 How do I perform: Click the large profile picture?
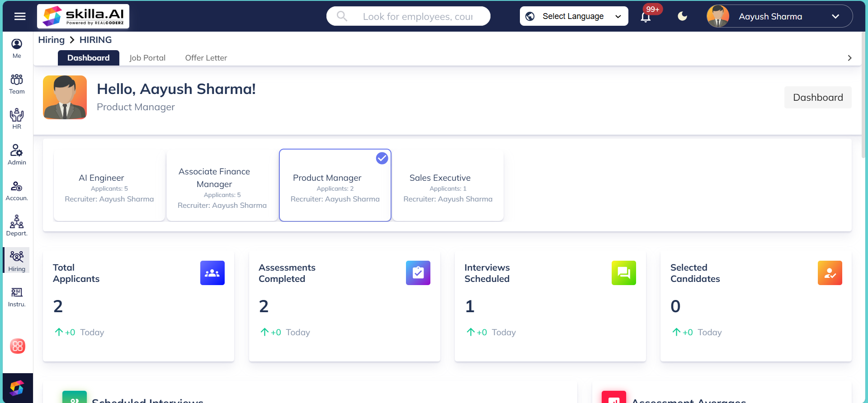click(65, 97)
